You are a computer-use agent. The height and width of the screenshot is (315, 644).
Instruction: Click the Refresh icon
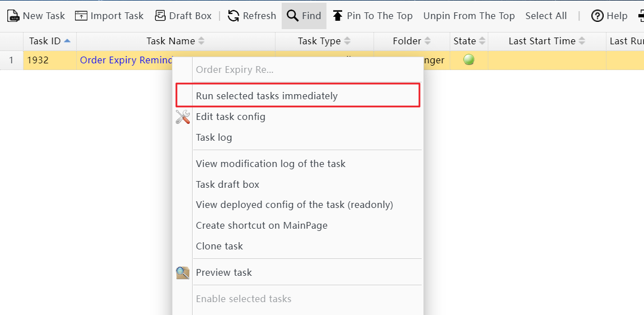click(234, 16)
